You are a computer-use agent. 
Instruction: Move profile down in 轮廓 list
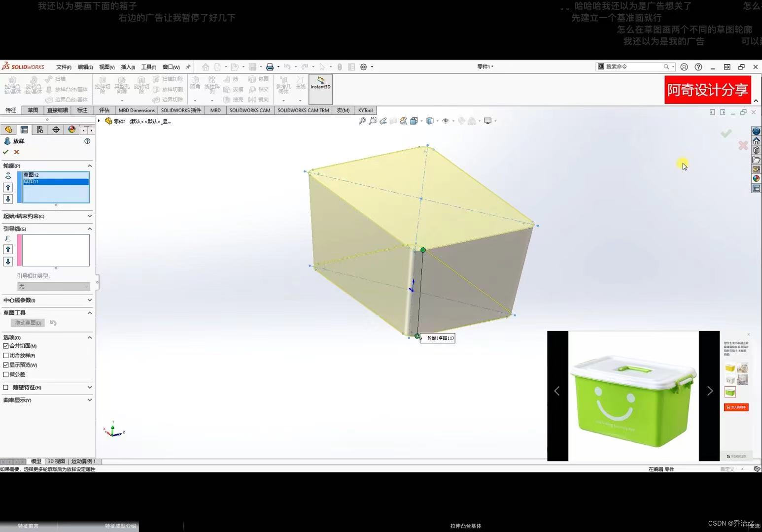click(x=8, y=199)
